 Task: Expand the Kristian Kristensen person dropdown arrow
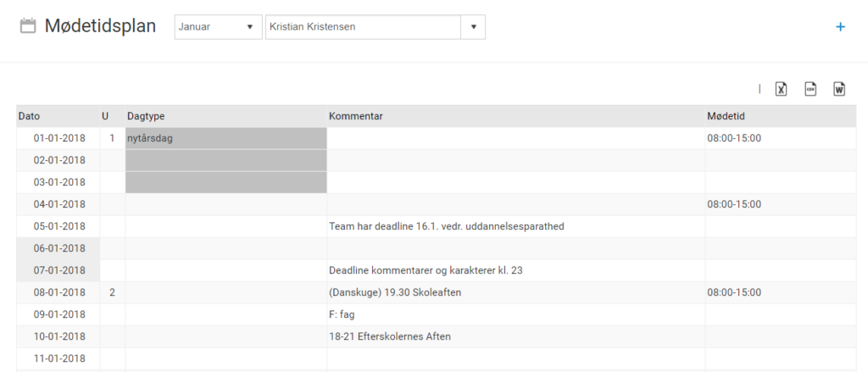(x=473, y=26)
